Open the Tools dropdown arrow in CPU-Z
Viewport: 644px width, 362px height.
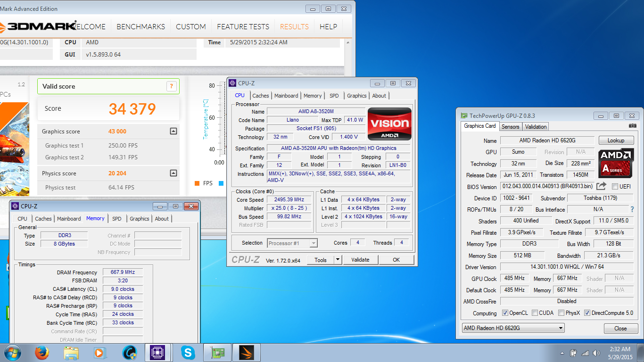coord(338,260)
